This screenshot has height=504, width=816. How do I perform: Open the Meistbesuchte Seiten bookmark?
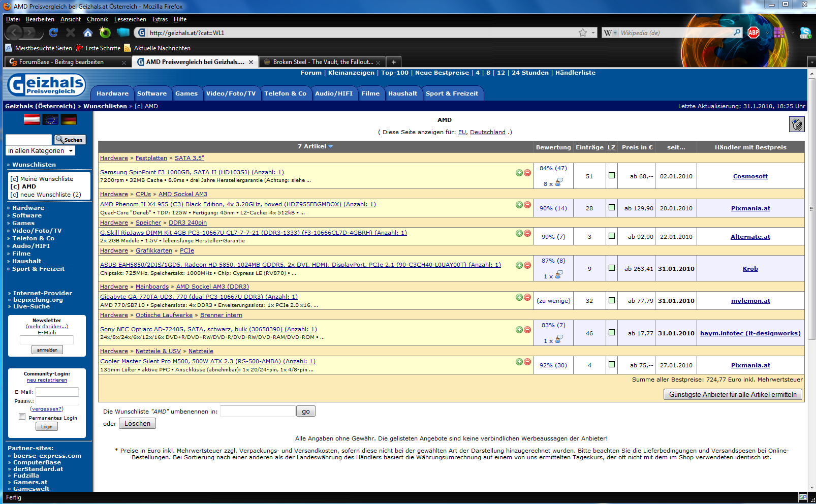point(39,48)
